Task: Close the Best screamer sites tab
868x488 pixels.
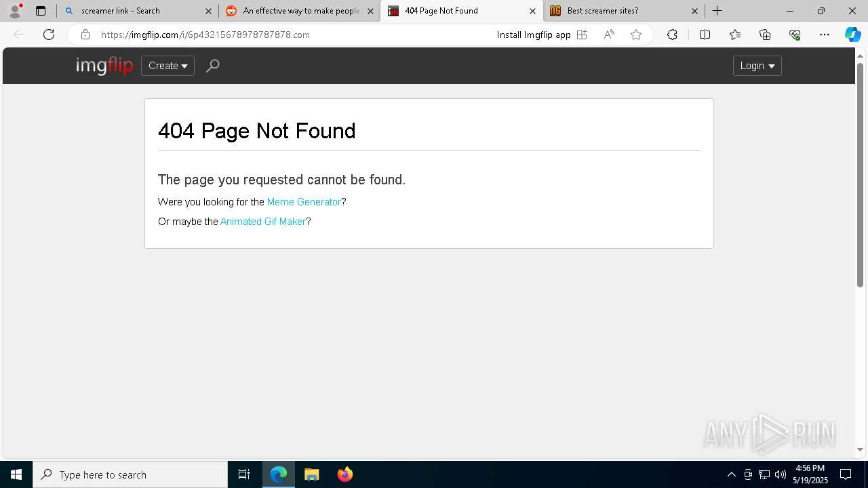Action: [x=694, y=11]
